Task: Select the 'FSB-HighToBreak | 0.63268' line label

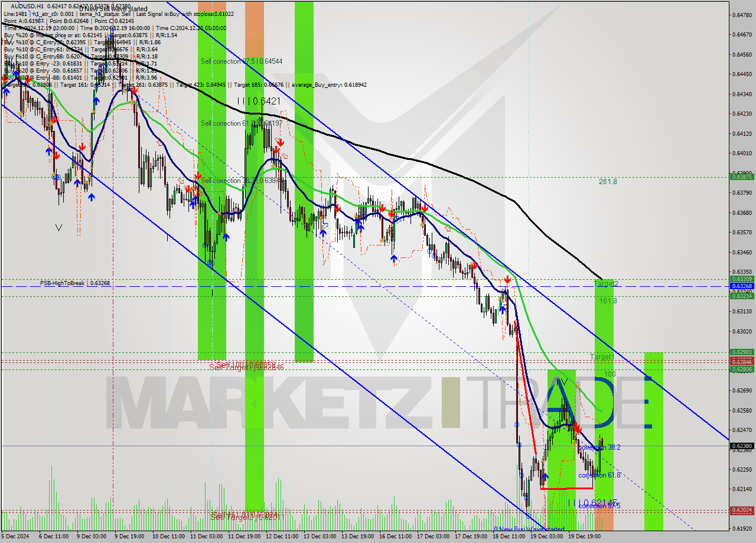Action: pos(75,283)
